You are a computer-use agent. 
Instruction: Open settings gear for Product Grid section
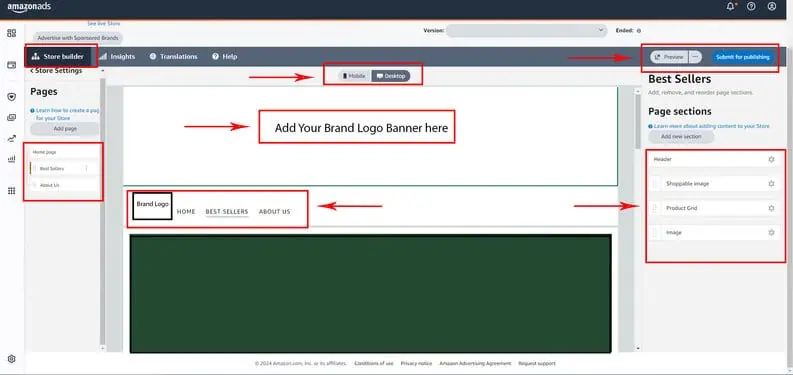[x=771, y=208]
